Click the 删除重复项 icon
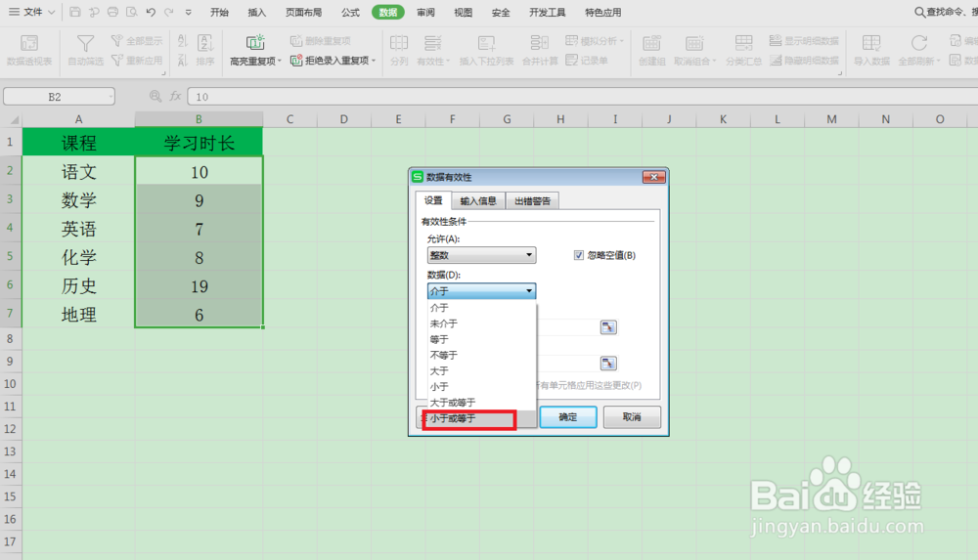The height and width of the screenshot is (560, 978). tap(296, 40)
